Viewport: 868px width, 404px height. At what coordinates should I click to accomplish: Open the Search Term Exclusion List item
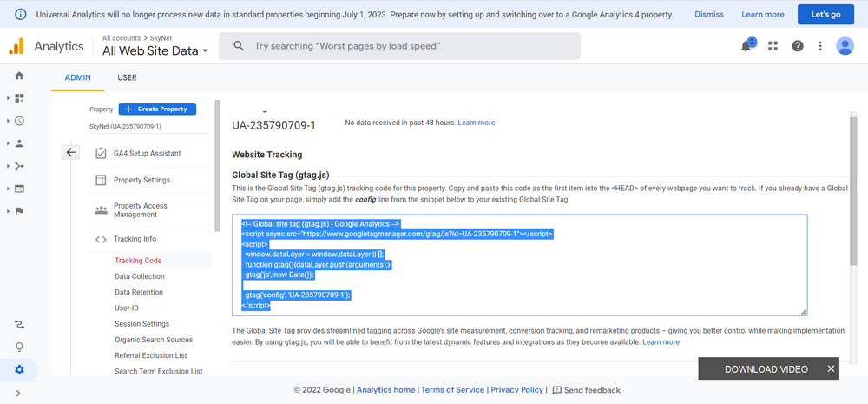tap(159, 371)
